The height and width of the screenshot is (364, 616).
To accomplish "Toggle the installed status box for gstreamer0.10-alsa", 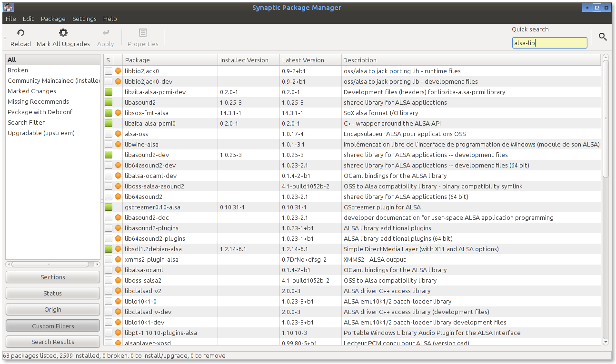I will pos(109,207).
